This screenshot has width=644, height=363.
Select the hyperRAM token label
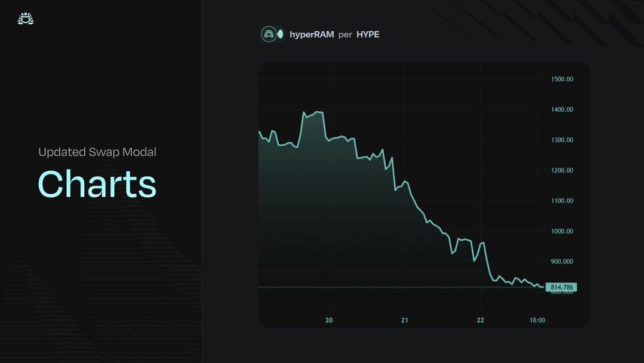coord(311,34)
